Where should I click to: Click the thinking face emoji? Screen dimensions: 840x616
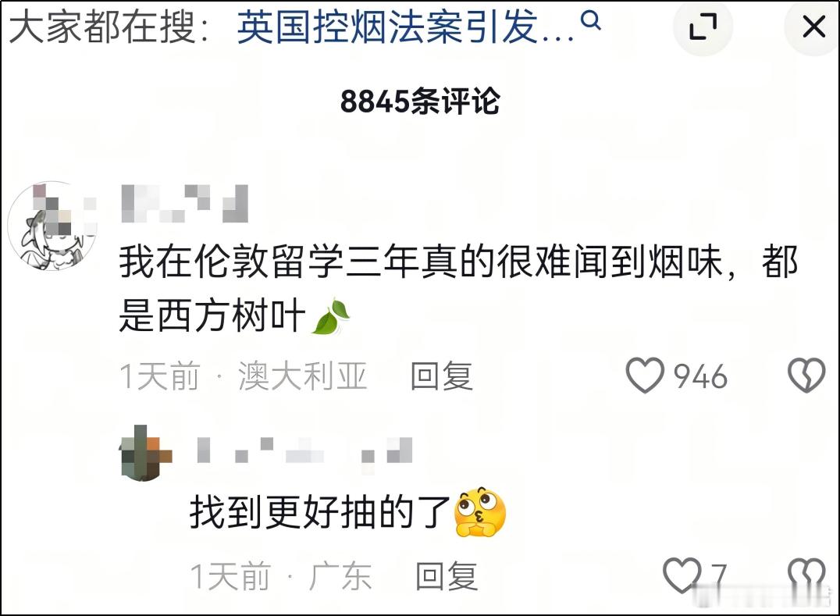pyautogui.click(x=479, y=512)
